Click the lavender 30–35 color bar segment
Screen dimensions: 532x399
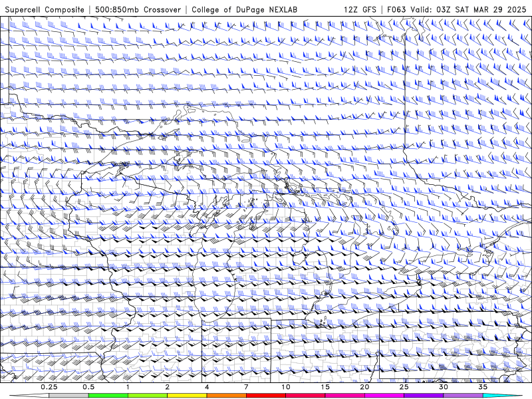point(463,396)
